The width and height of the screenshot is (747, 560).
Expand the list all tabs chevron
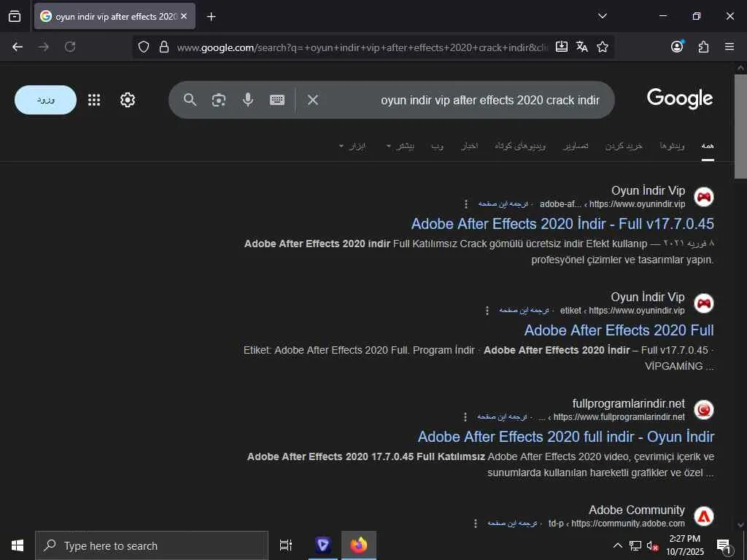click(x=602, y=16)
